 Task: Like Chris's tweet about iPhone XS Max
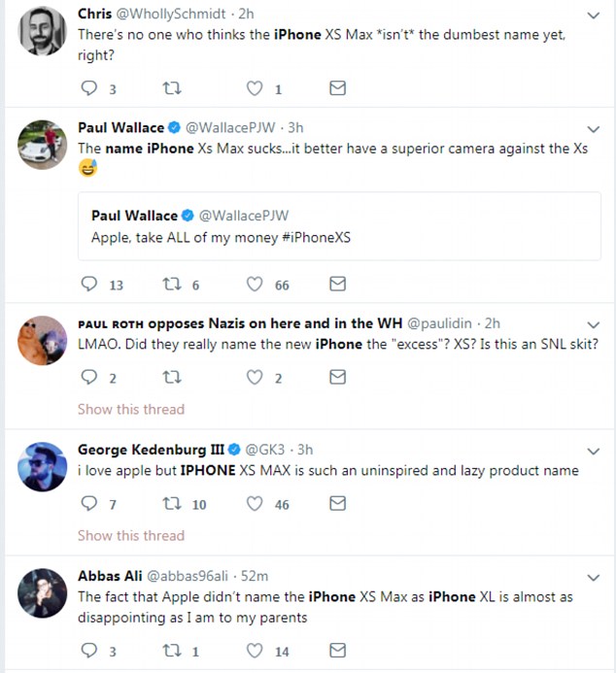pyautogui.click(x=256, y=88)
